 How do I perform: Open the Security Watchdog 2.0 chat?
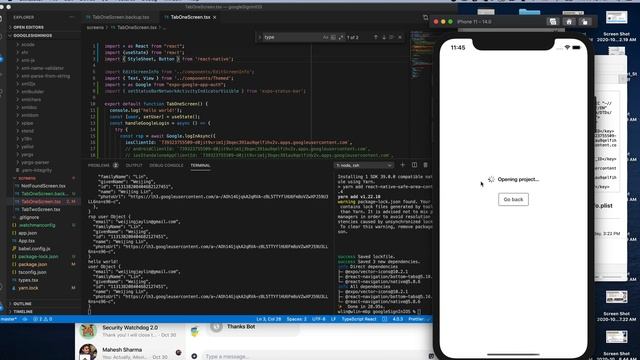(130, 331)
